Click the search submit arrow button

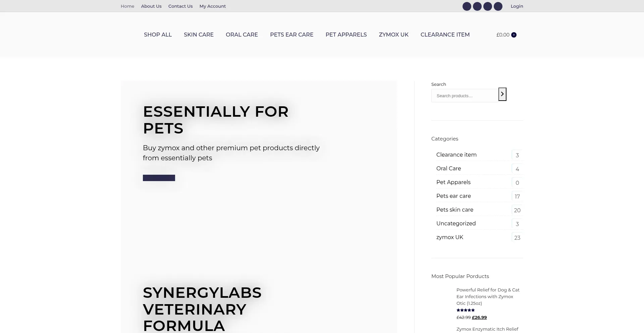(502, 94)
